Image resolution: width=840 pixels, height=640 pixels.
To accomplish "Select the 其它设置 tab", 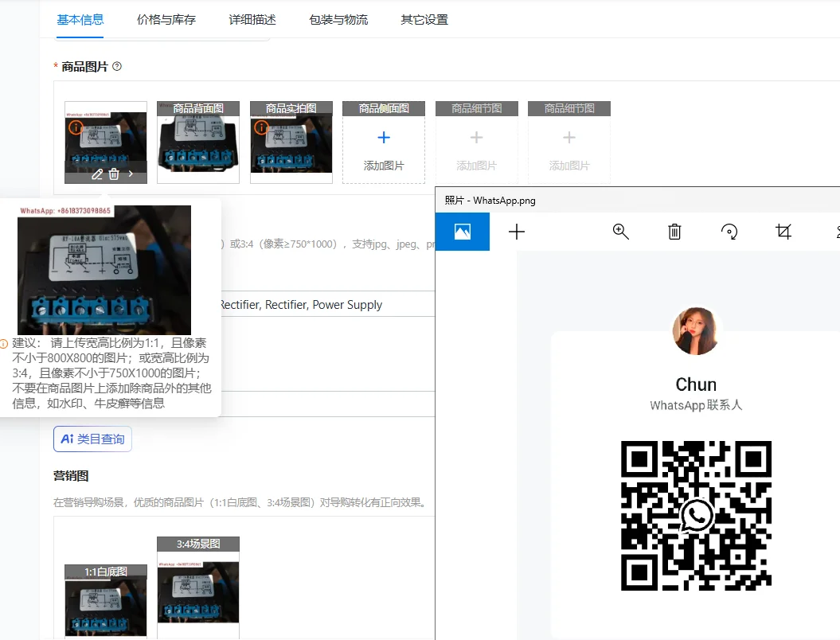I will tap(424, 19).
